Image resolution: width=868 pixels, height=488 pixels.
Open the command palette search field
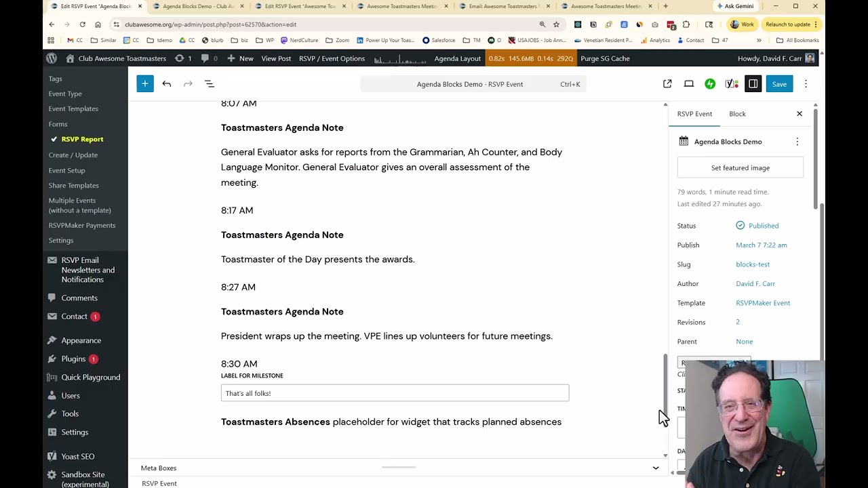tap(473, 84)
